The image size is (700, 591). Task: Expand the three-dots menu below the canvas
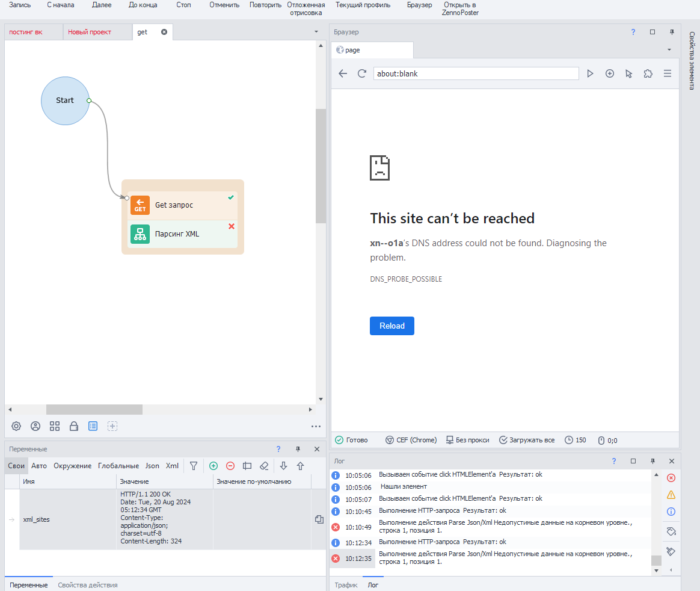pos(316,426)
